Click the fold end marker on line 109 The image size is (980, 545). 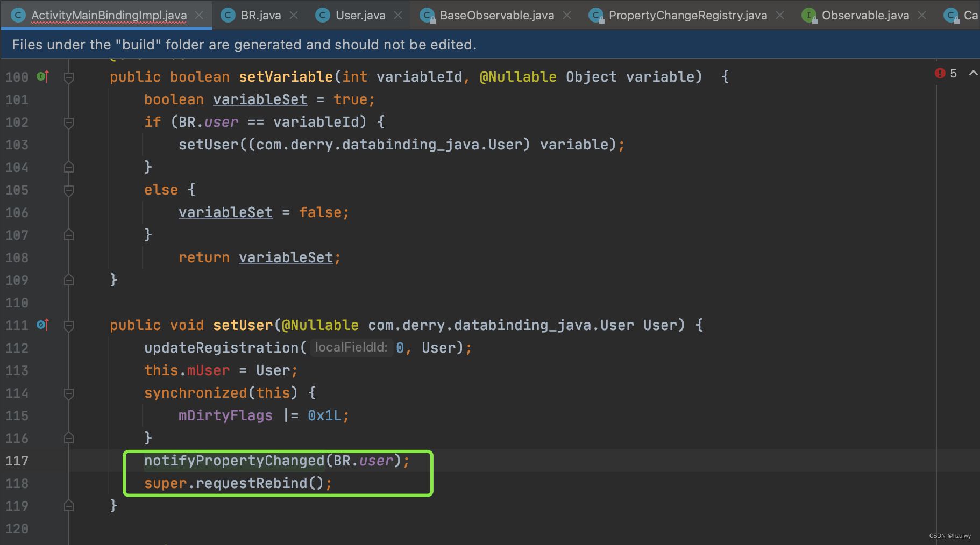[69, 280]
